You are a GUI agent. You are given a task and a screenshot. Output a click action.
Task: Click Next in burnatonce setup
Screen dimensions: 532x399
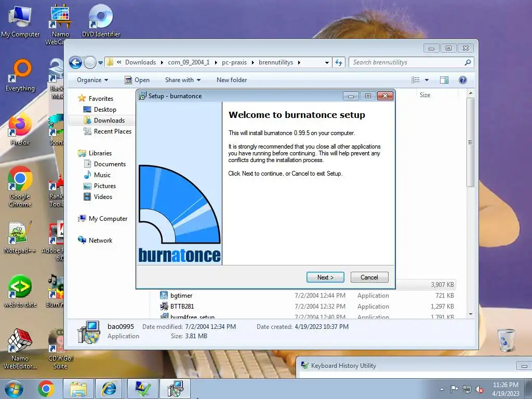[x=325, y=277]
